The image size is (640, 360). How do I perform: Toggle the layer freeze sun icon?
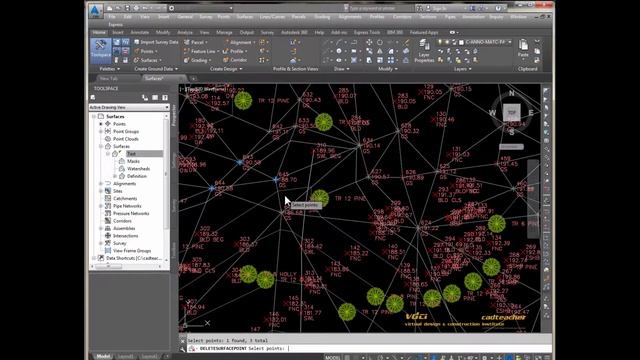pos(447,42)
